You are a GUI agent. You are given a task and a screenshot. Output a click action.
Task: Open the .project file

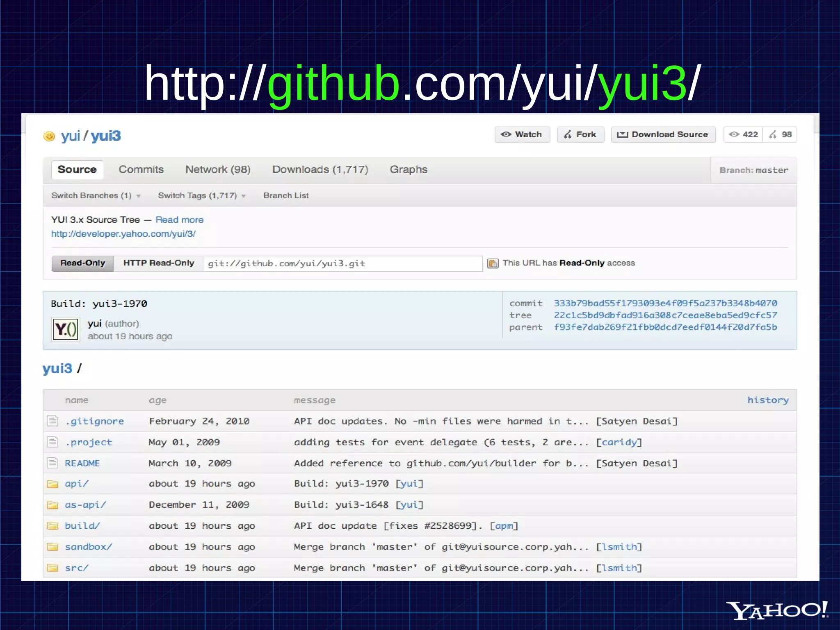[x=88, y=442]
